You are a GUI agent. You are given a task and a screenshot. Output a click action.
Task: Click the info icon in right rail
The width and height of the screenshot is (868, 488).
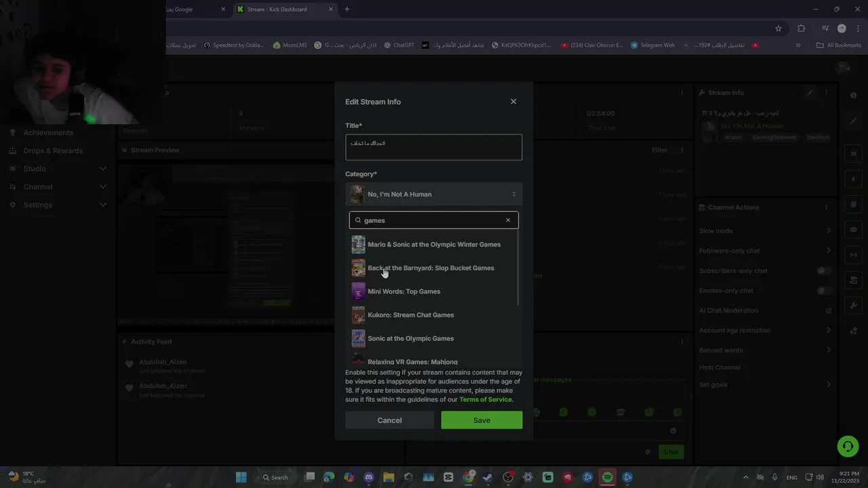pos(854,96)
